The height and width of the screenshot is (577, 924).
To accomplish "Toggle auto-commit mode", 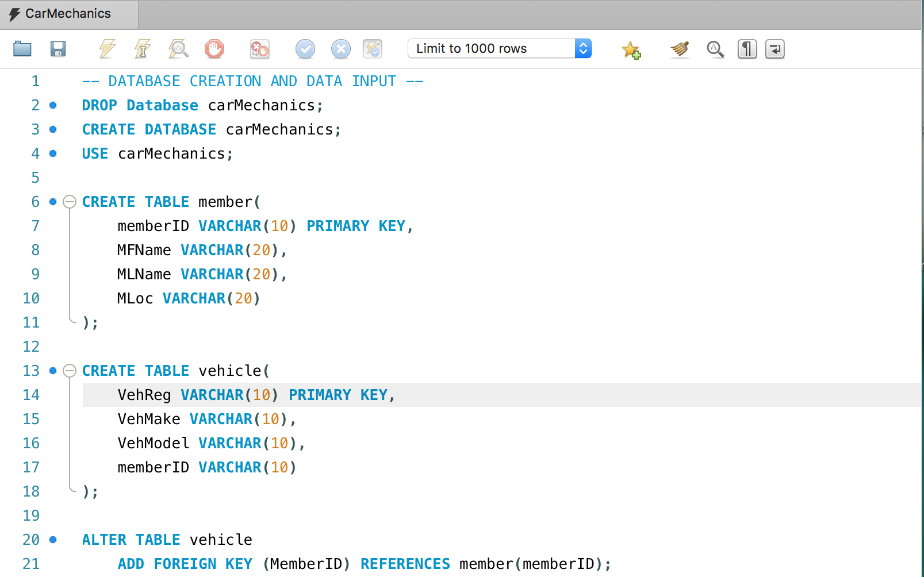I will (x=373, y=49).
